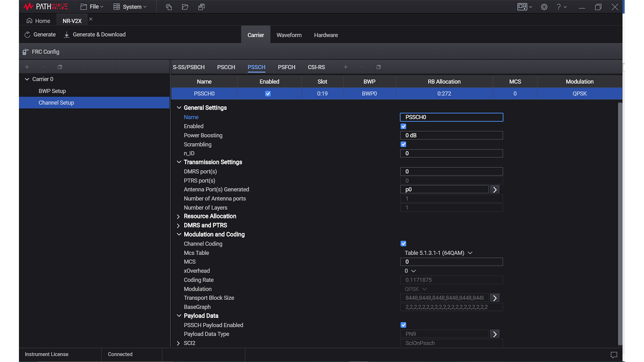Click the add channel plus icon beside CSI-RS

point(345,67)
